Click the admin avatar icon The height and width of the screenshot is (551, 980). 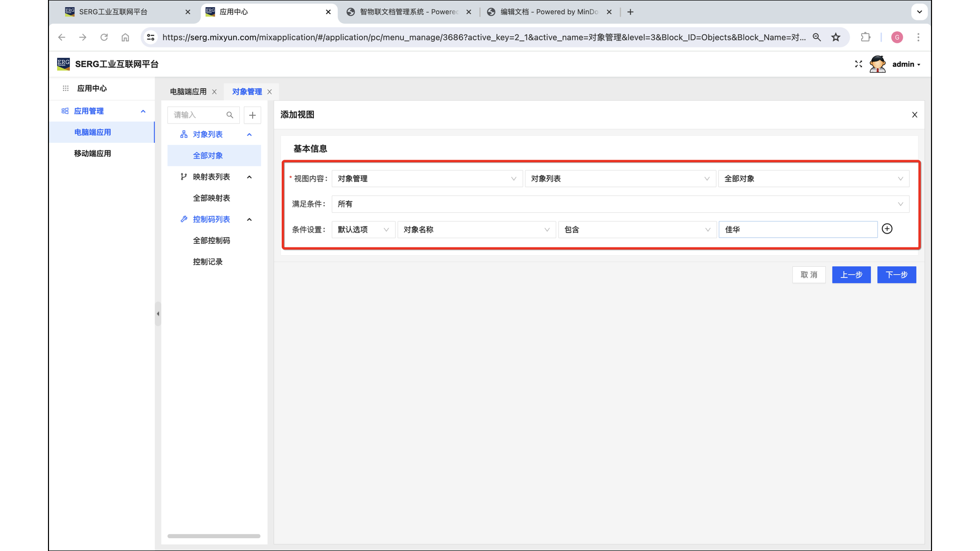click(x=877, y=64)
